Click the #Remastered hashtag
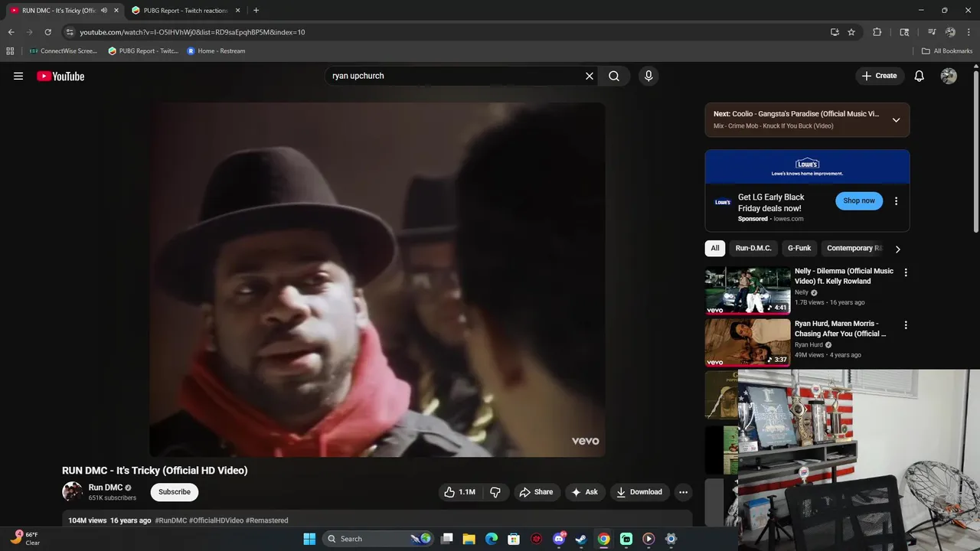 [x=267, y=520]
